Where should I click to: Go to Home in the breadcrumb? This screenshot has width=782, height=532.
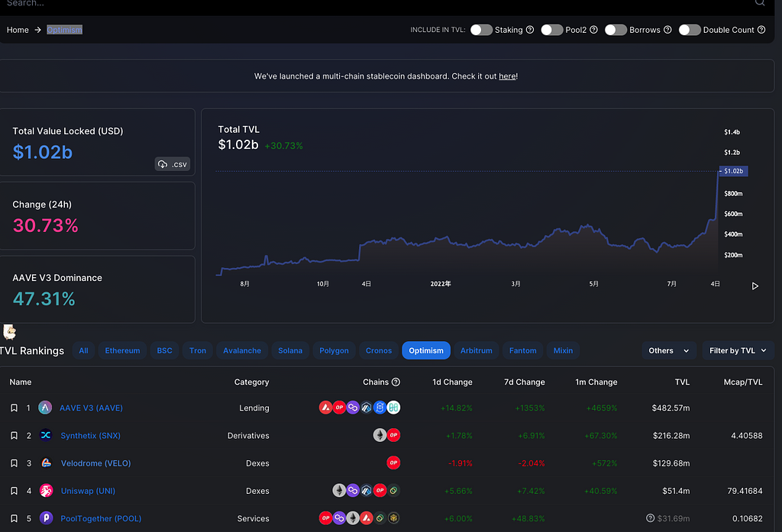click(x=18, y=30)
